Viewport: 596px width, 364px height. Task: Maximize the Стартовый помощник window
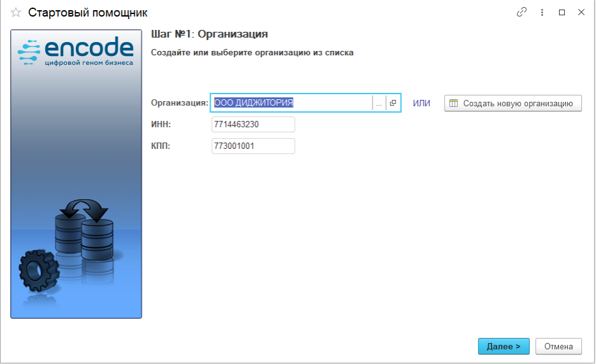coord(562,12)
